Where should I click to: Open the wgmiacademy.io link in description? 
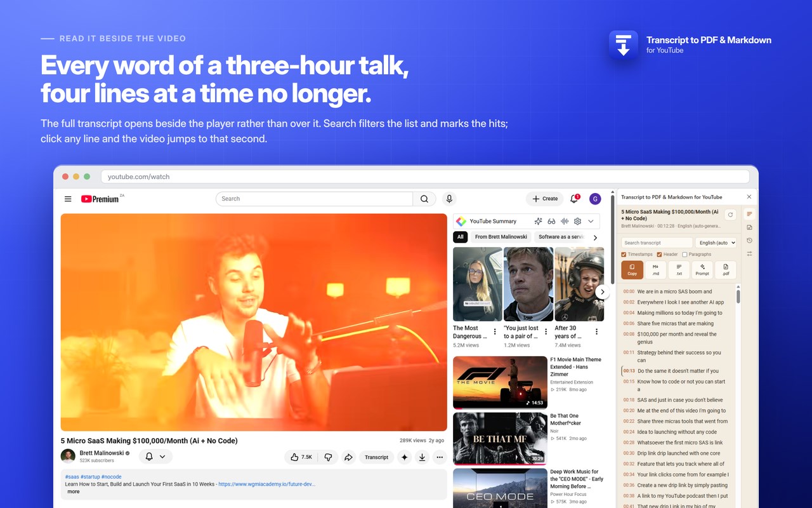[x=267, y=484]
